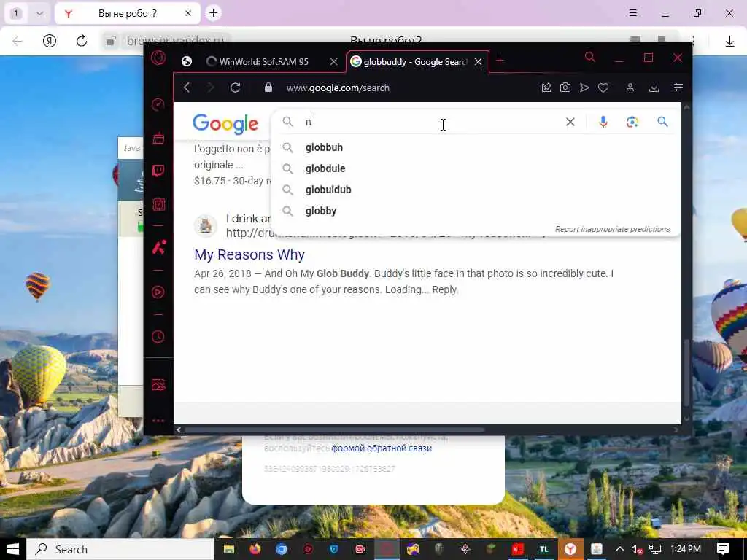747x560 pixels.
Task: Open the gallery image icon in sidebar
Action: pyautogui.click(x=158, y=385)
